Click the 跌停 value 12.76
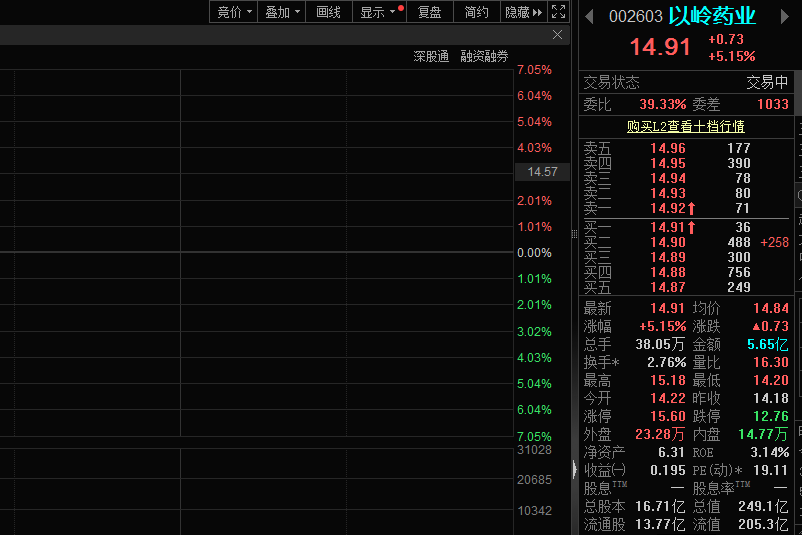This screenshot has width=802, height=535. (771, 416)
